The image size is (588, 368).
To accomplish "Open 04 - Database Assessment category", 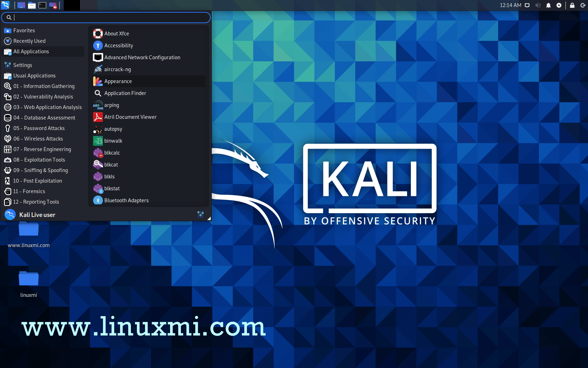I will tap(43, 118).
